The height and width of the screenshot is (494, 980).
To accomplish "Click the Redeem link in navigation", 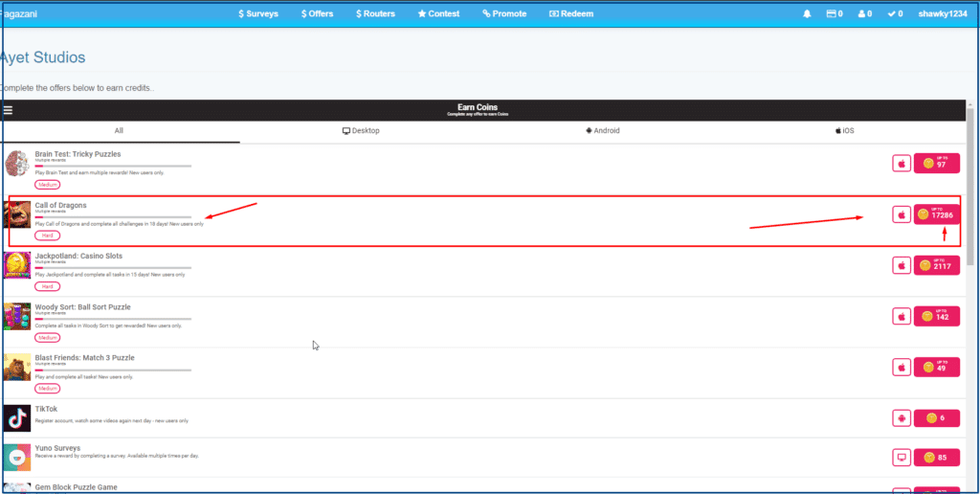I will [571, 14].
